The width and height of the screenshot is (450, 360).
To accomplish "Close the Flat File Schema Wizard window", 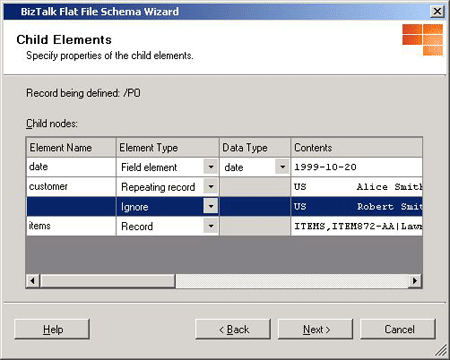I will [x=437, y=12].
